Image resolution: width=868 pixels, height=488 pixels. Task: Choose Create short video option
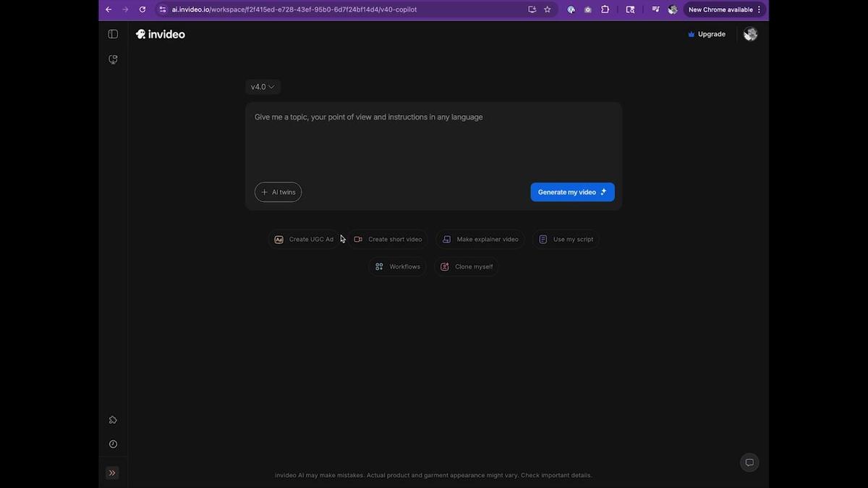click(388, 240)
